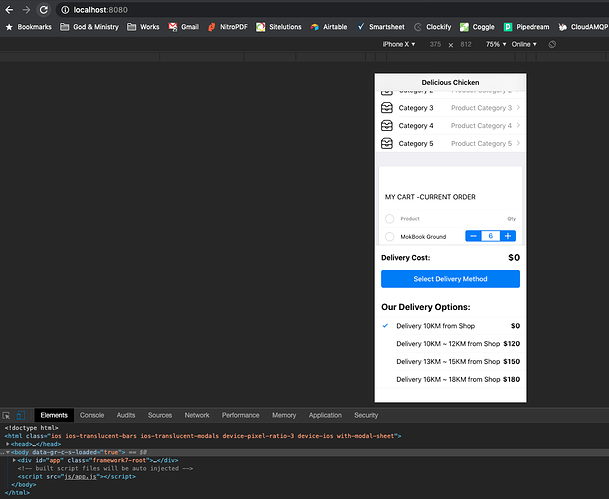
Task: Click the quantity value field showing 6
Action: tap(491, 236)
